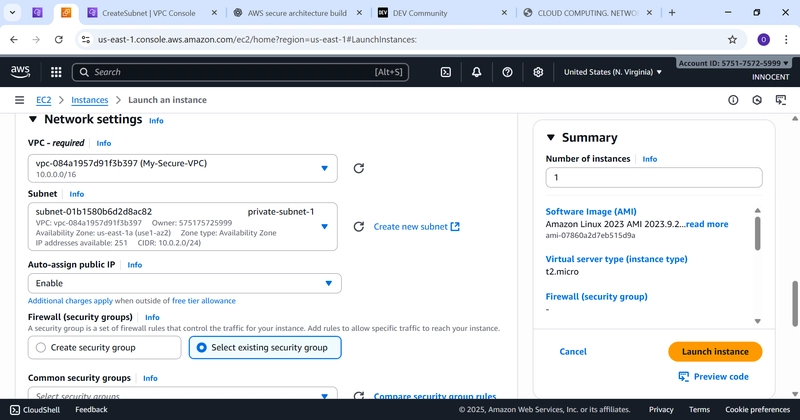Open the Software Image (AMI) summary link
800x420 pixels.
(x=591, y=212)
